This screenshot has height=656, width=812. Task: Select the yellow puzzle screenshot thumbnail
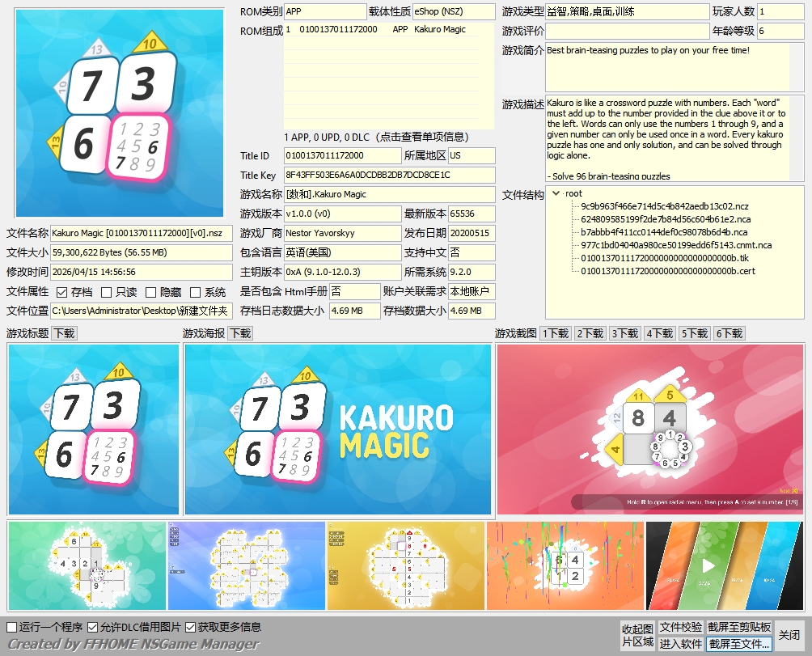405,565
